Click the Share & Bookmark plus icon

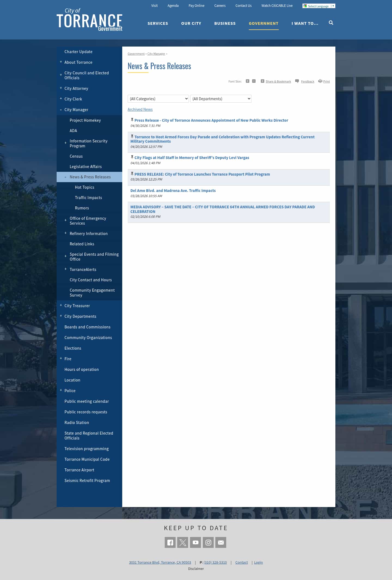(x=262, y=81)
